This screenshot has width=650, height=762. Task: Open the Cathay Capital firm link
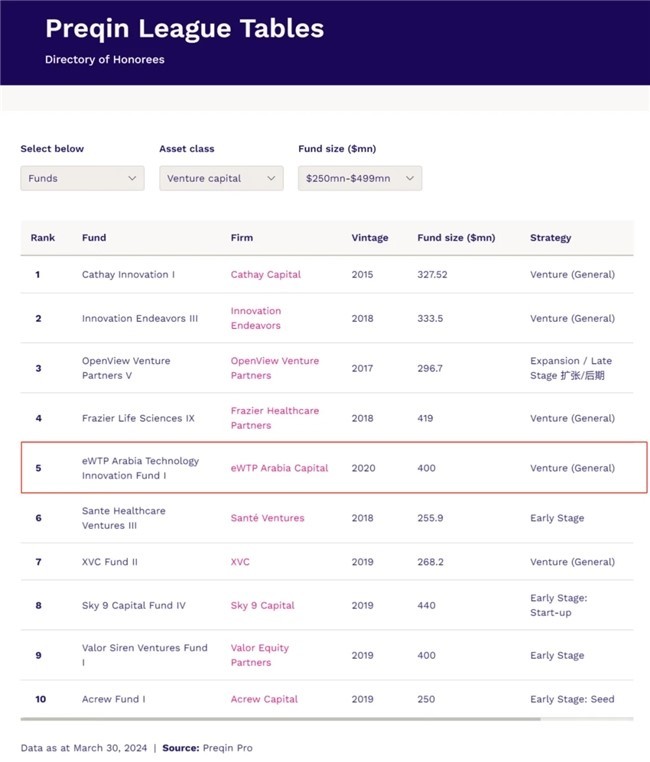pos(265,274)
